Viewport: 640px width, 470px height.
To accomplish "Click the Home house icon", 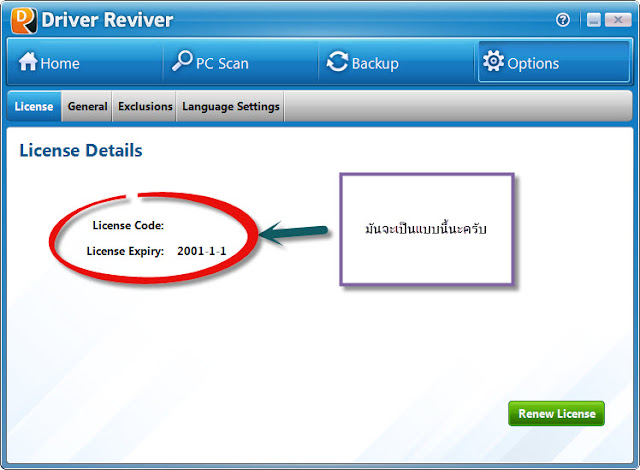I will click(28, 62).
